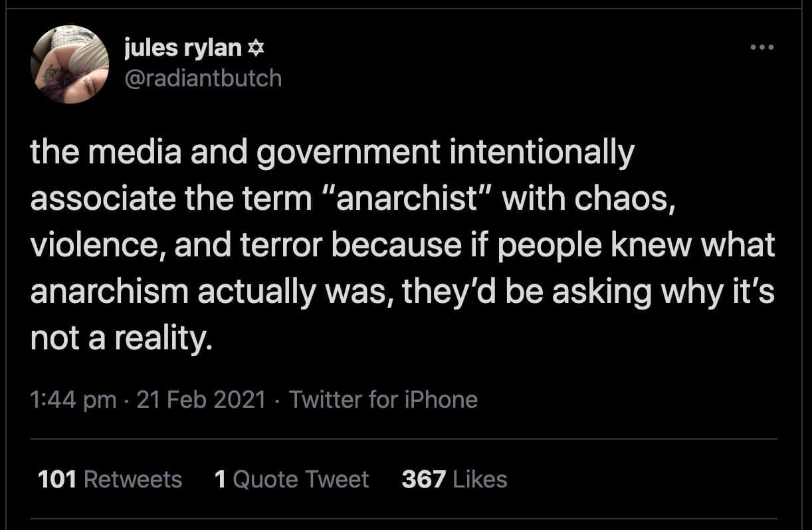Visit the @radiantbutch handle profile
812x530 pixels.
tap(203, 78)
